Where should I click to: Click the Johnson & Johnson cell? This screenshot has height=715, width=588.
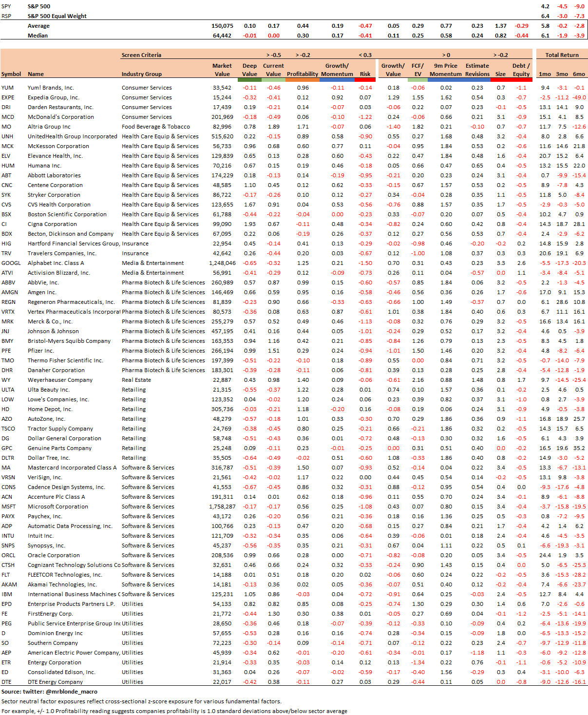pyautogui.click(x=53, y=331)
